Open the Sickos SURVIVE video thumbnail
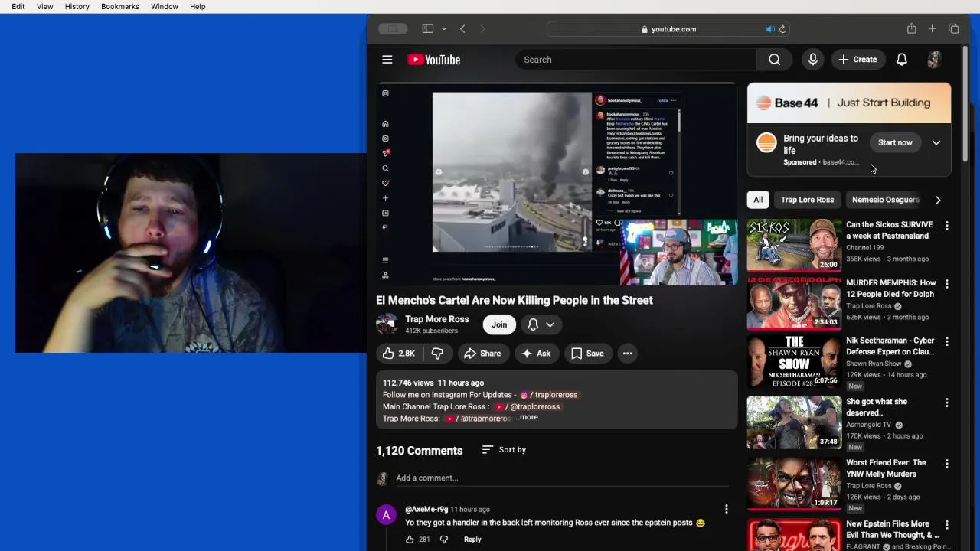 (794, 246)
